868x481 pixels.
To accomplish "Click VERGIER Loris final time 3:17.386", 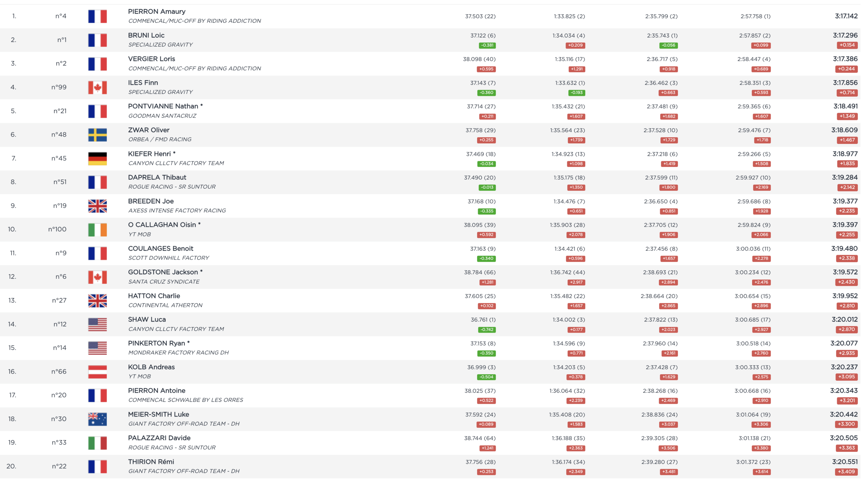I will (845, 59).
